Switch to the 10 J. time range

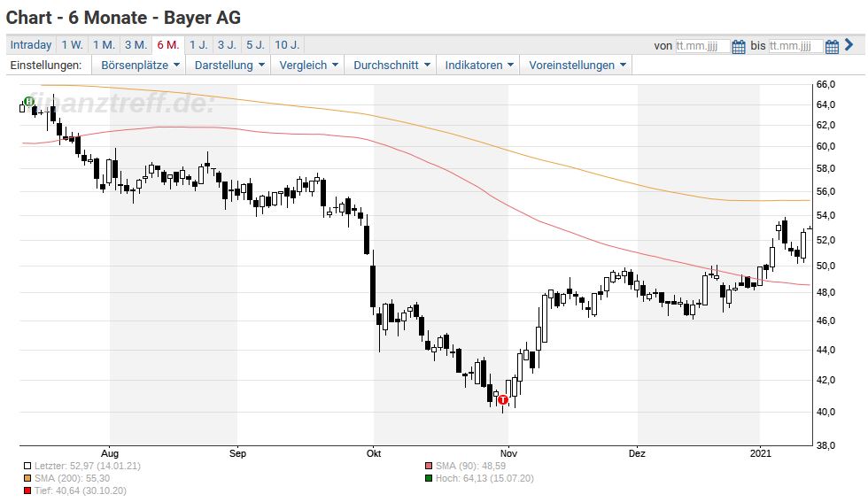click(x=287, y=45)
